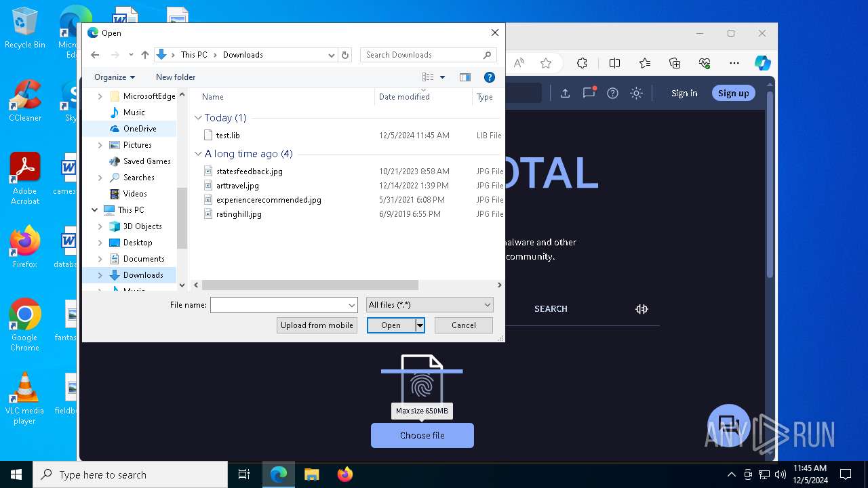This screenshot has height=488, width=868.
Task: Open recent locations dropdown arrow
Action: click(131, 55)
